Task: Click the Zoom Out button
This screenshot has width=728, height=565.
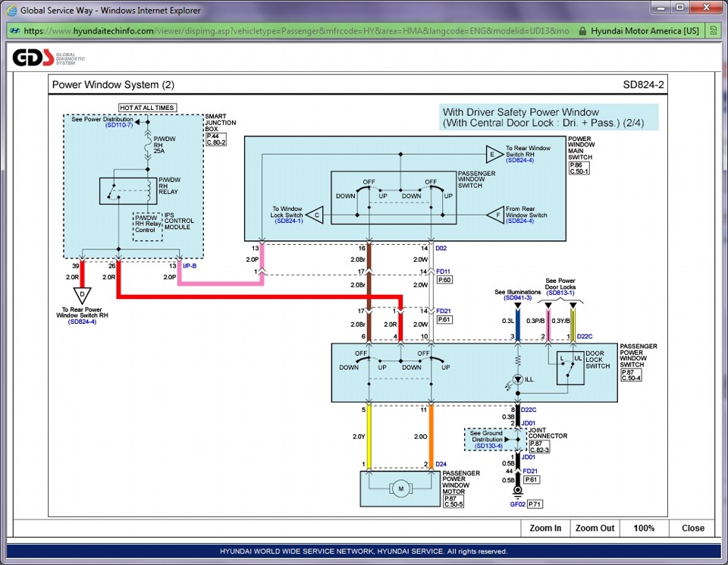Action: pos(595,528)
